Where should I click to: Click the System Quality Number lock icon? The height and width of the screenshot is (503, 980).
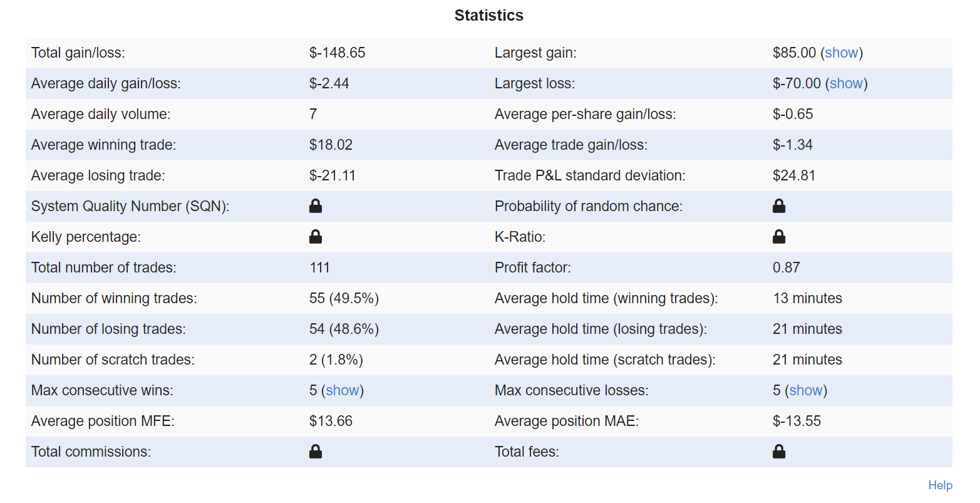(316, 206)
